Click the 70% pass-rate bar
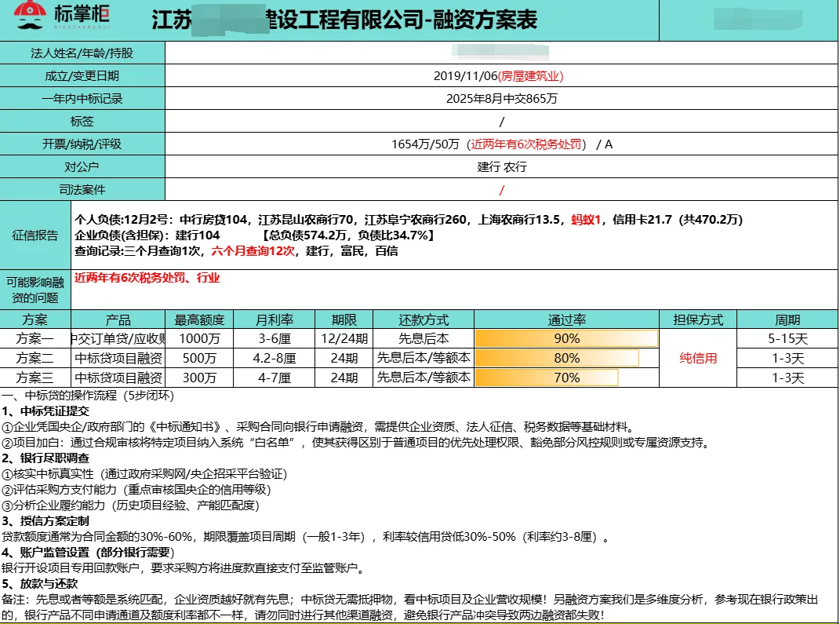Viewport: 840px width, 624px height. [547, 378]
